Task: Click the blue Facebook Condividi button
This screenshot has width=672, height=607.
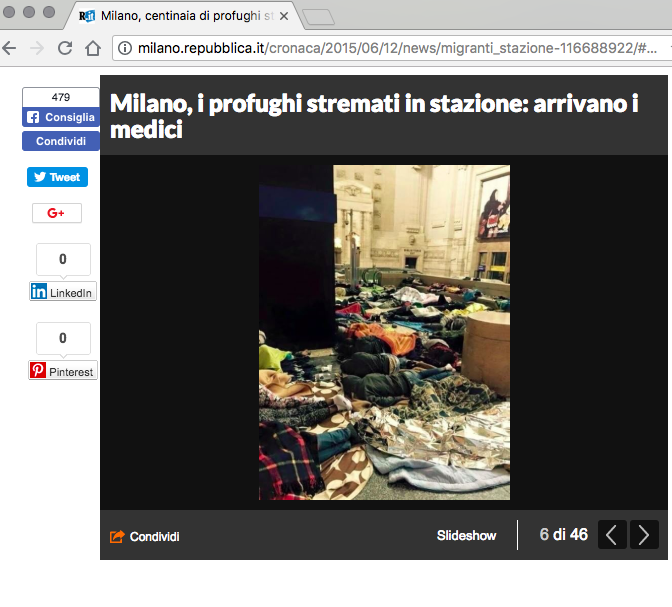Action: [61, 141]
